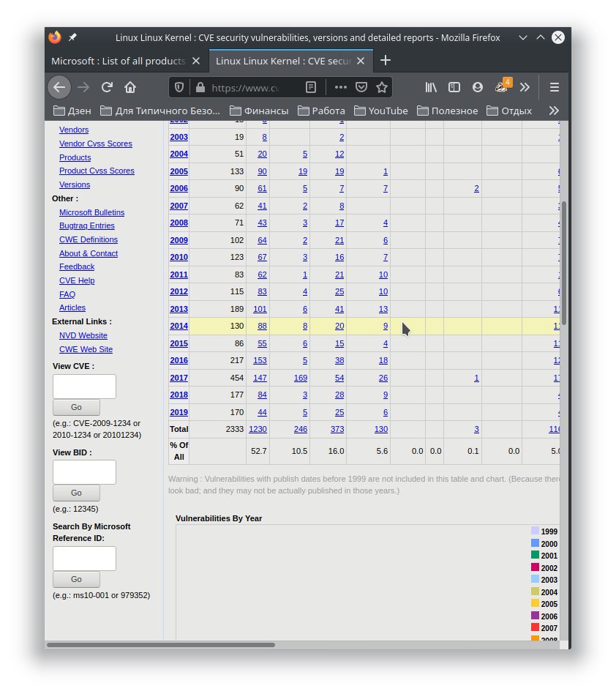
Task: Open the 2014 year link in table
Action: click(x=179, y=327)
